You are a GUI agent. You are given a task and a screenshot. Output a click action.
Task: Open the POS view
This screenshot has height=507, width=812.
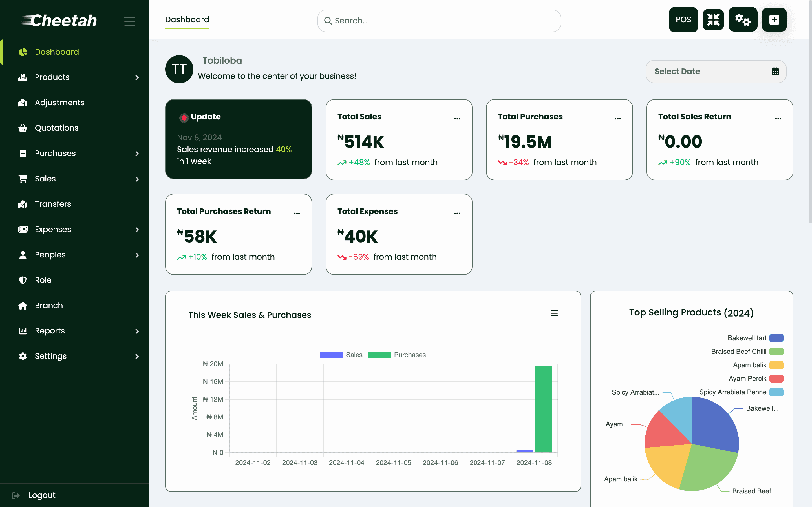[x=683, y=19]
